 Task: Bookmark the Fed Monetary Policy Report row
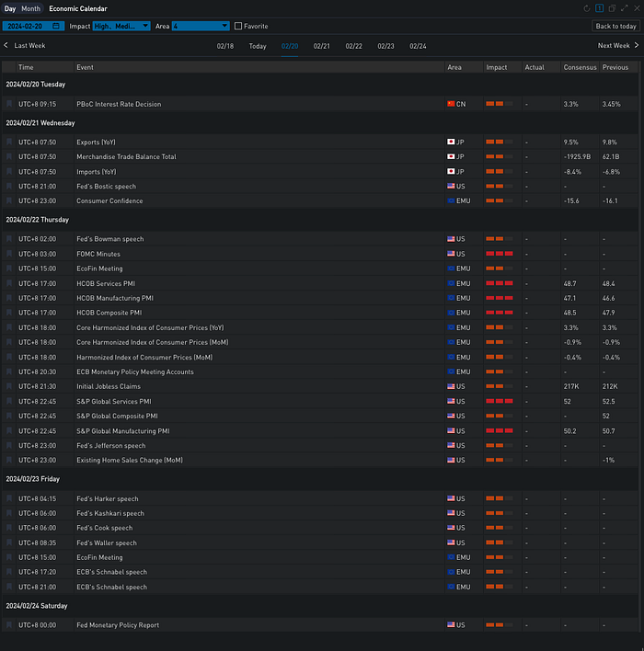coord(10,625)
